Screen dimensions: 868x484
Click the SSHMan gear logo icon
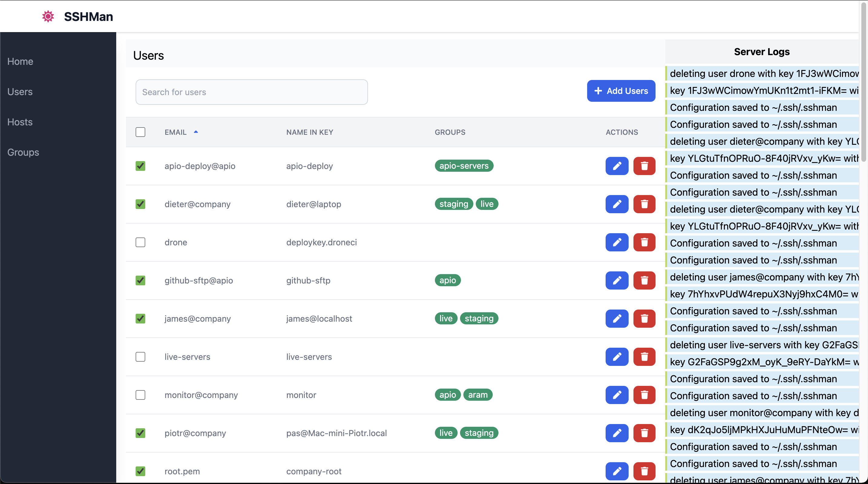(x=48, y=16)
